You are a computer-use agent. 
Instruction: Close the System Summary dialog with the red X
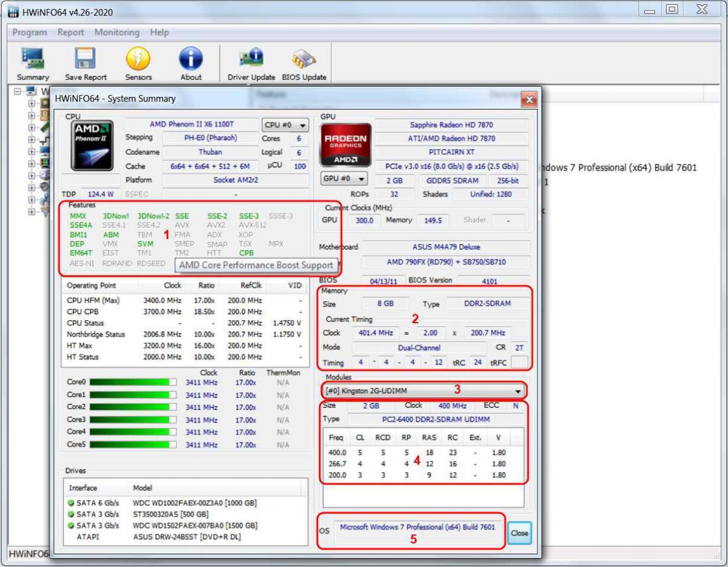(529, 99)
